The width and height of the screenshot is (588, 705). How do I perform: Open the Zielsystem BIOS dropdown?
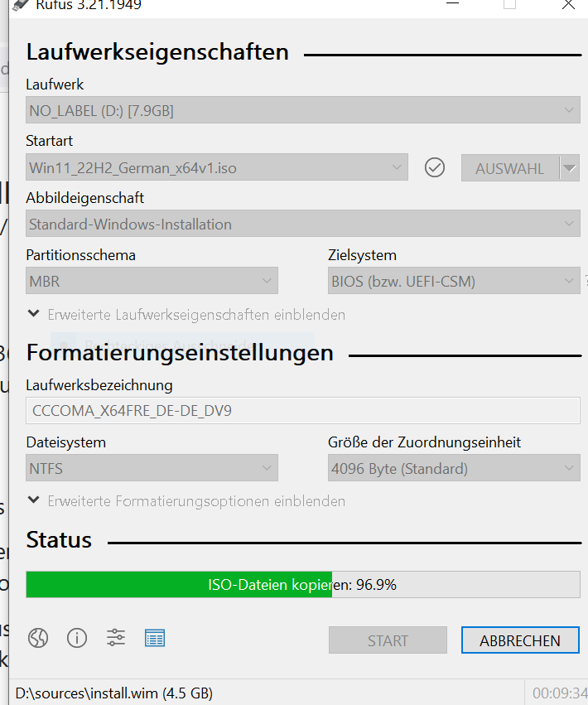pyautogui.click(x=454, y=281)
